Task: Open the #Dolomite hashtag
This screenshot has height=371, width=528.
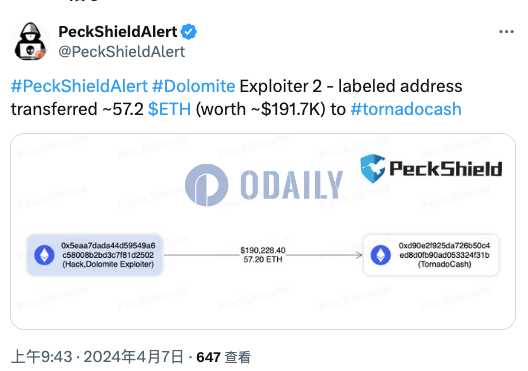Action: coord(194,86)
